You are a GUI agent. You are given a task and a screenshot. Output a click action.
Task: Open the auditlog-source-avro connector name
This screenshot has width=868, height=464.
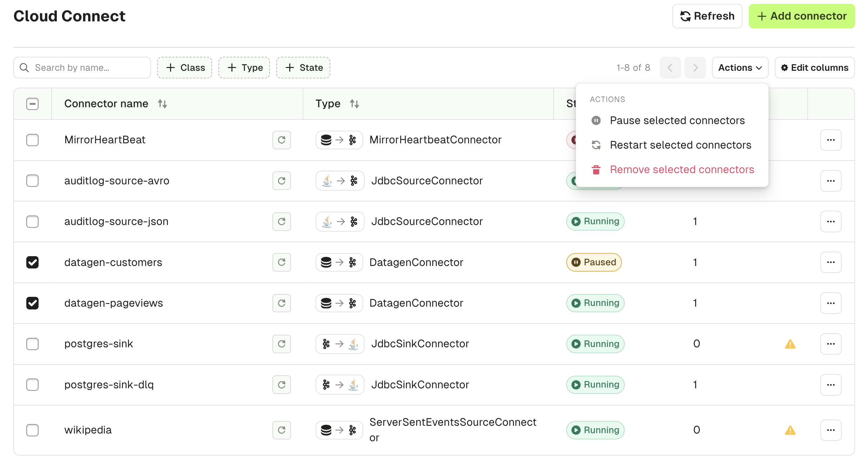(117, 181)
